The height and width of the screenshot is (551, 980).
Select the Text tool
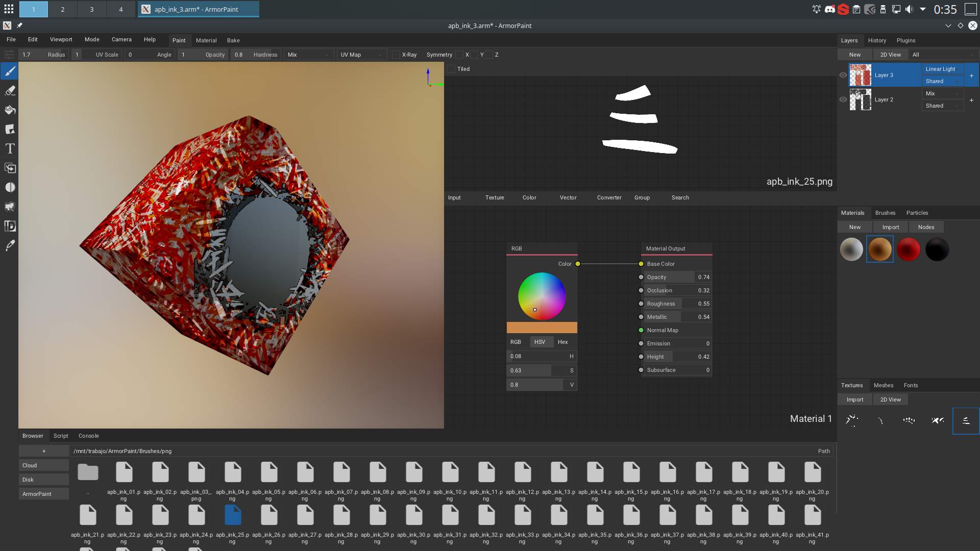pyautogui.click(x=10, y=148)
